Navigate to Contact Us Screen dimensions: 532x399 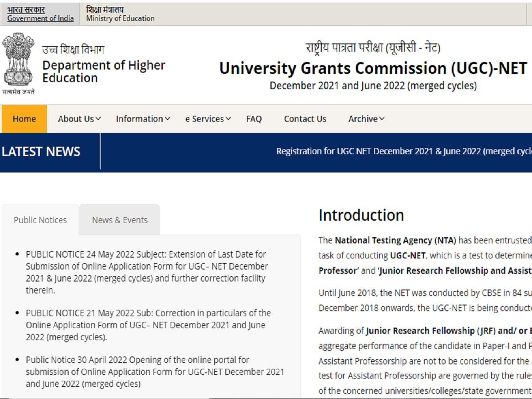(305, 119)
